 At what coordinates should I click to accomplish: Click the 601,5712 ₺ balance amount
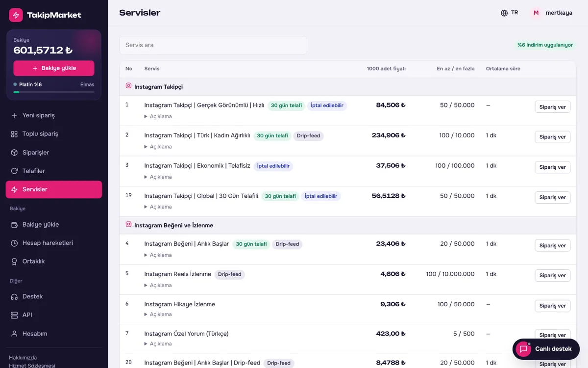click(43, 50)
